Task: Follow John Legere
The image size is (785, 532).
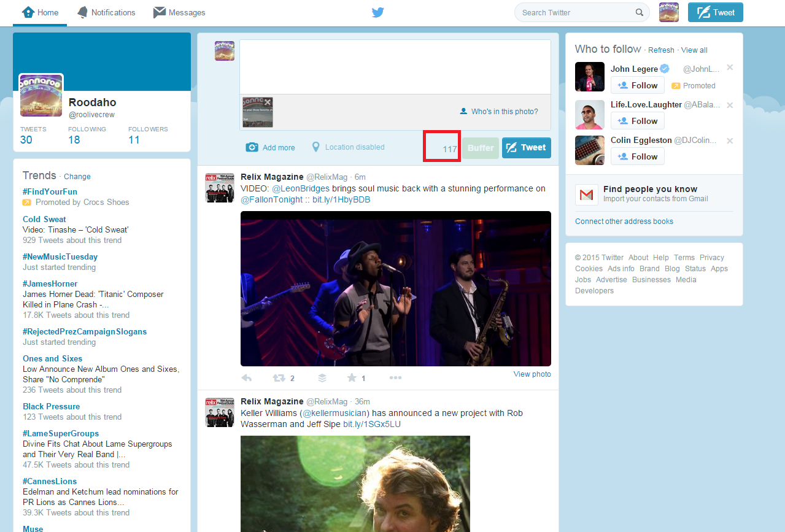Action: click(x=638, y=85)
